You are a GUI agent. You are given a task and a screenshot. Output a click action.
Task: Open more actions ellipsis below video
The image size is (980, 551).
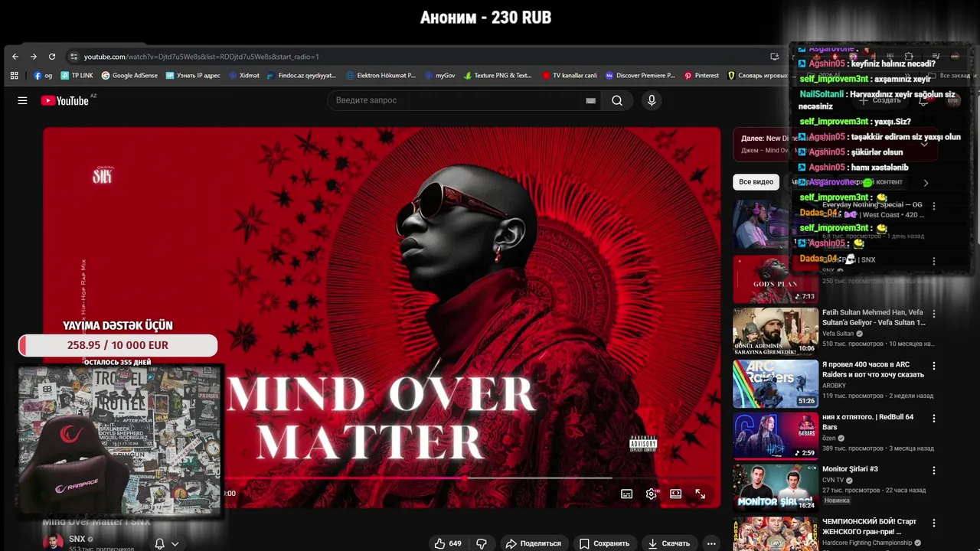pyautogui.click(x=711, y=543)
